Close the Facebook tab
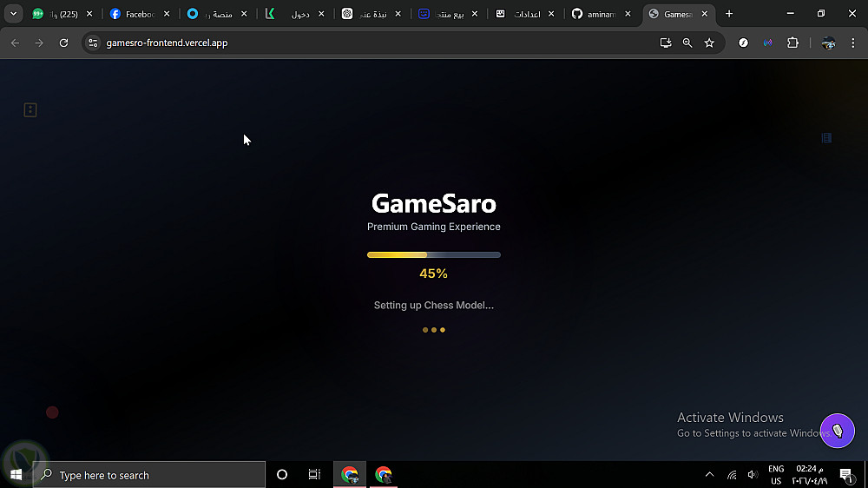The width and height of the screenshot is (868, 488). (167, 14)
